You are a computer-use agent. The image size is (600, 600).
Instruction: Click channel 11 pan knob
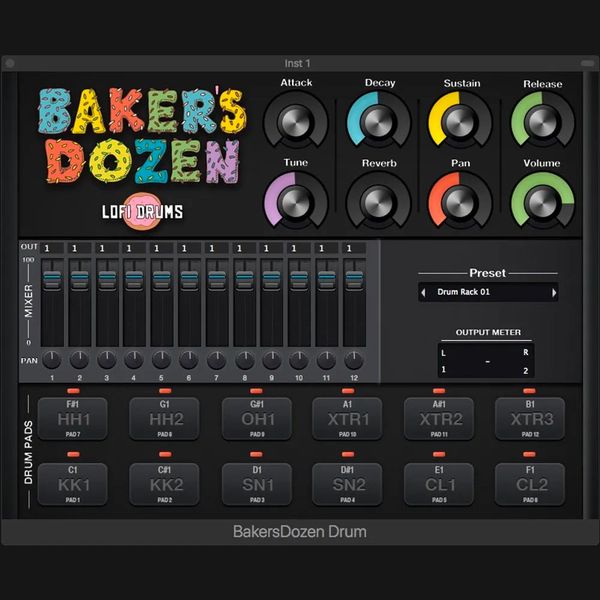[x=326, y=360]
